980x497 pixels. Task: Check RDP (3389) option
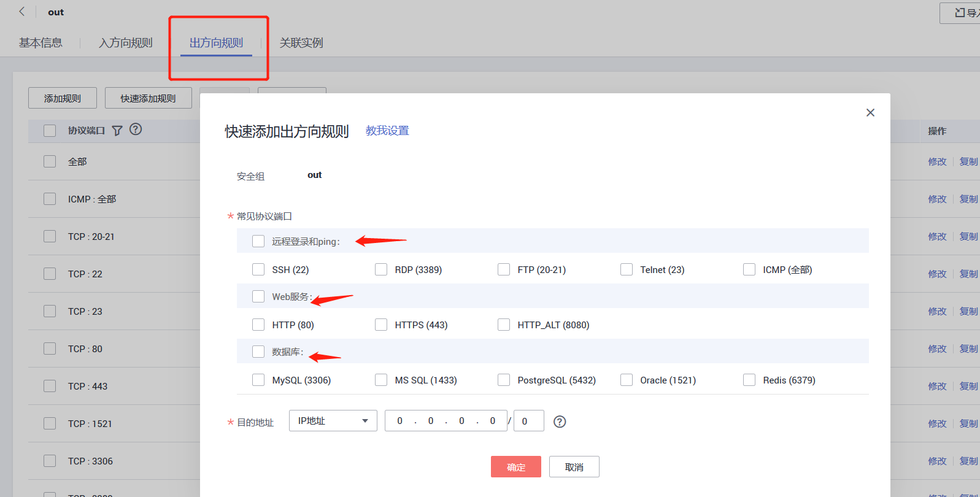pyautogui.click(x=381, y=269)
